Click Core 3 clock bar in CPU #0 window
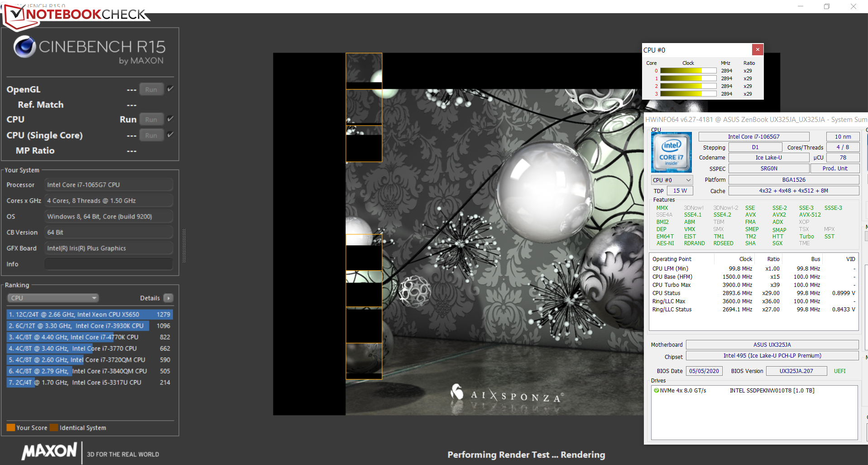Image resolution: width=868 pixels, height=465 pixels. tap(688, 94)
